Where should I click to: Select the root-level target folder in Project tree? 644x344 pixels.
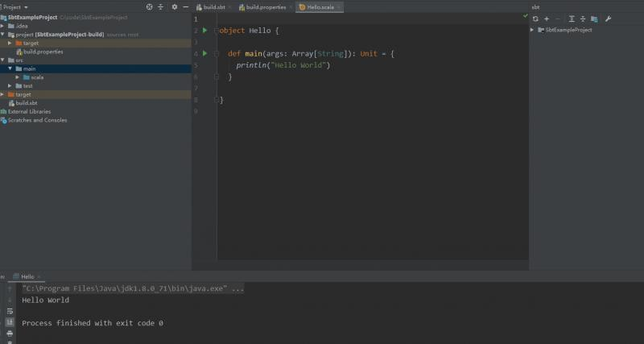pos(23,94)
